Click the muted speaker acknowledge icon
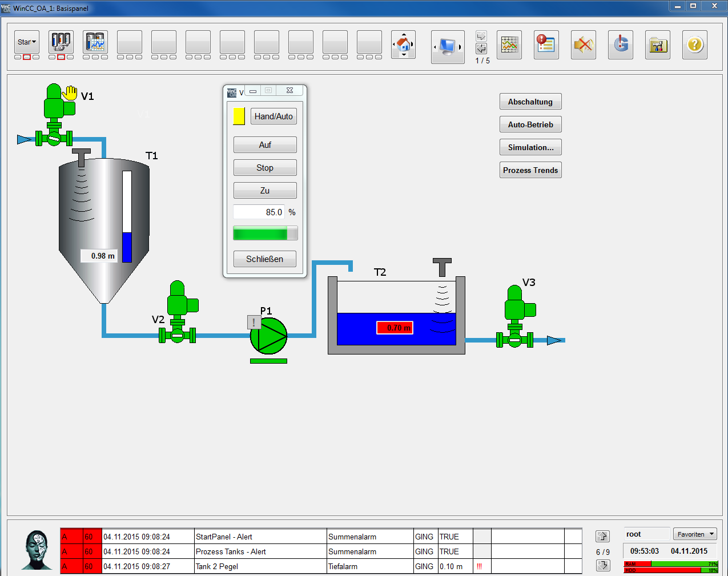 pos(583,45)
